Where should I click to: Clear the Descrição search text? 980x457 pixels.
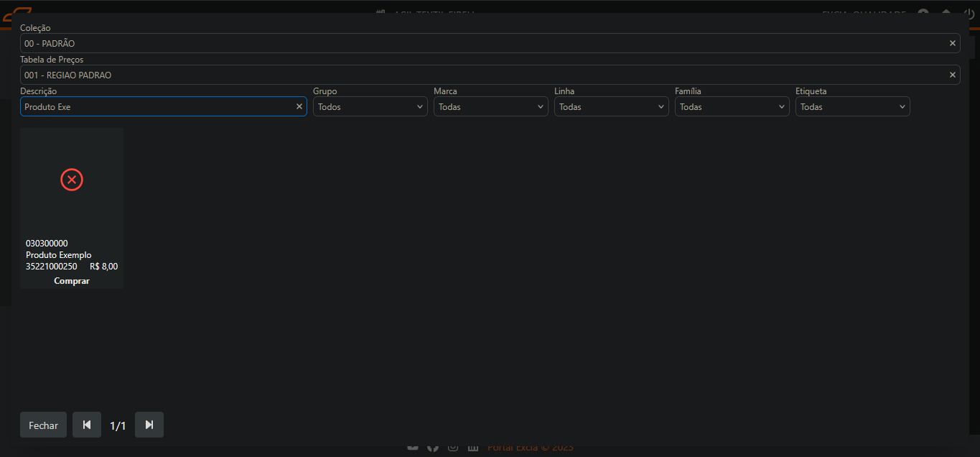pyautogui.click(x=299, y=107)
